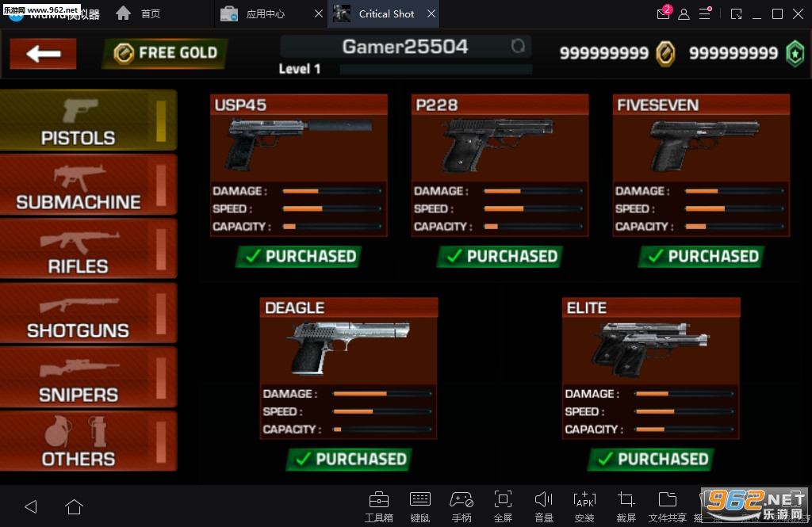Click the DEAGLE weapon title
Image resolution: width=812 pixels, height=527 pixels.
[x=295, y=308]
